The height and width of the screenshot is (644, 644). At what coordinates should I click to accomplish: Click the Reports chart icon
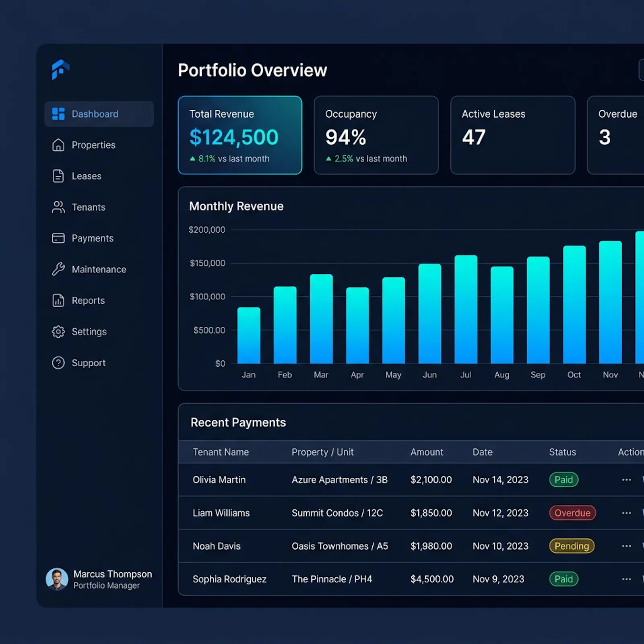[58, 300]
